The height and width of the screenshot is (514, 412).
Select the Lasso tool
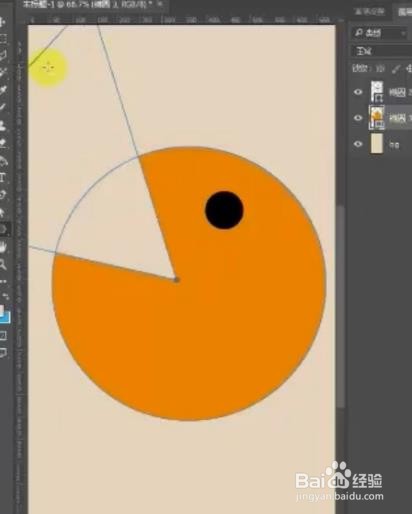pyautogui.click(x=3, y=55)
